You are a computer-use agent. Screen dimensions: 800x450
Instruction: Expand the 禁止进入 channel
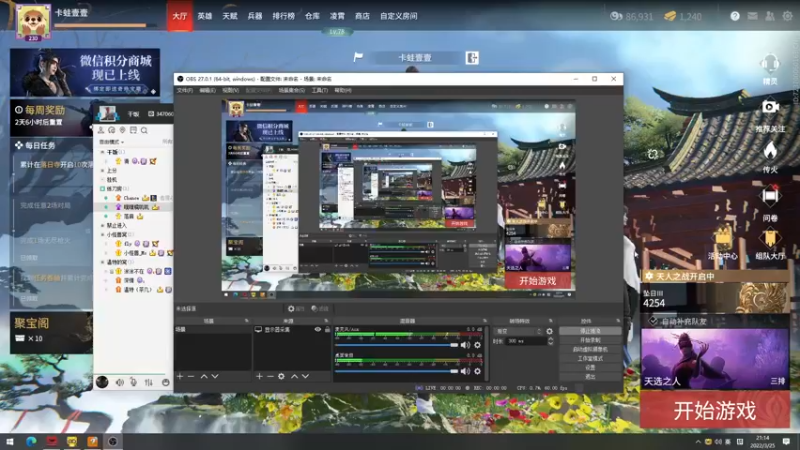103,226
